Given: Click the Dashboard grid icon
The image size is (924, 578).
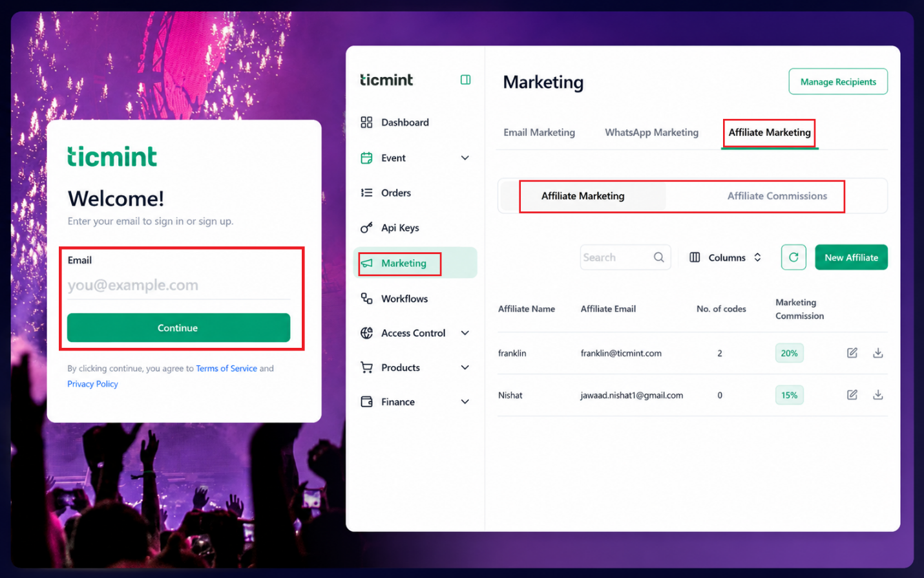Looking at the screenshot, I should [x=366, y=122].
